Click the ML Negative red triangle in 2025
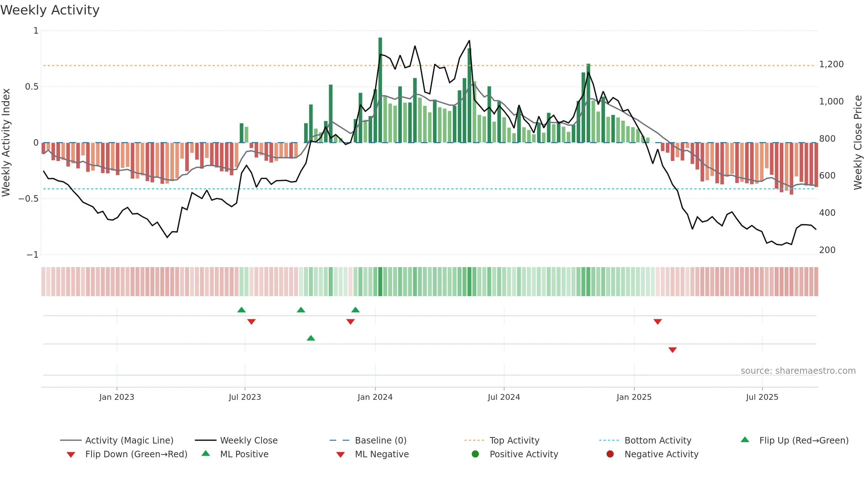The height and width of the screenshot is (488, 868). coord(673,350)
